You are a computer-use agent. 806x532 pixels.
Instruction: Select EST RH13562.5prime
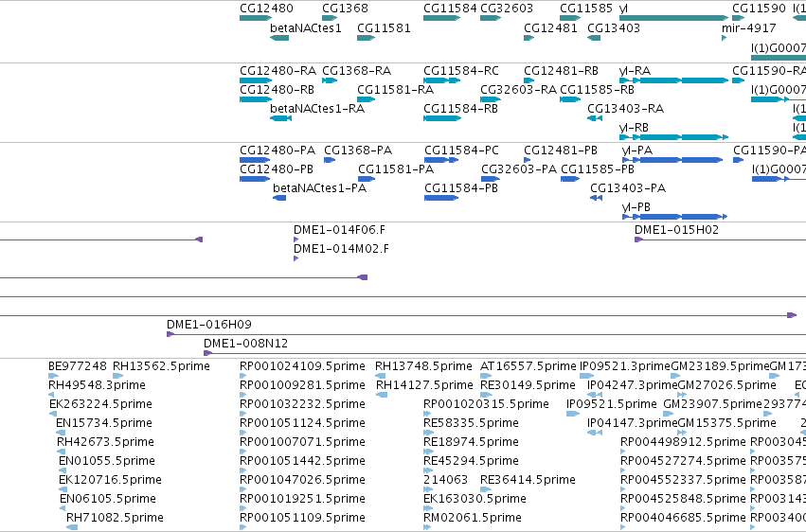(x=117, y=376)
